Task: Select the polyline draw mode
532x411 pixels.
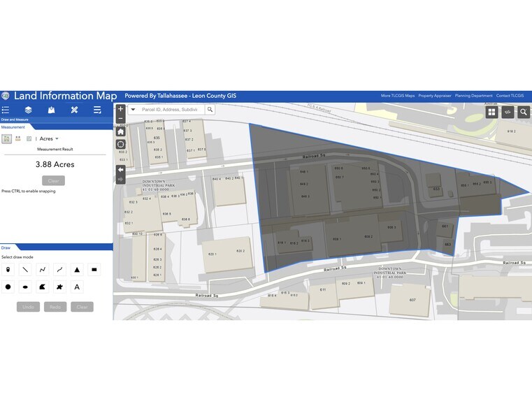Action: coord(43,269)
